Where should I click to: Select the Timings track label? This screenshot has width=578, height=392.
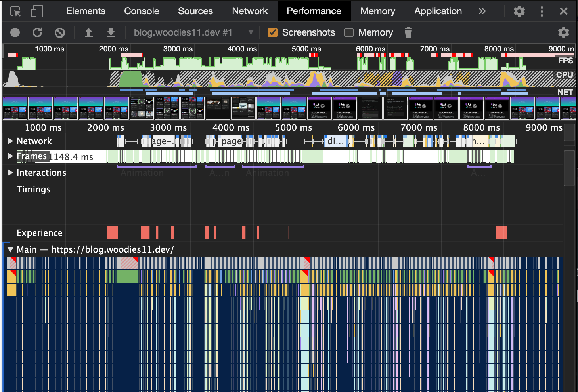[x=33, y=189]
